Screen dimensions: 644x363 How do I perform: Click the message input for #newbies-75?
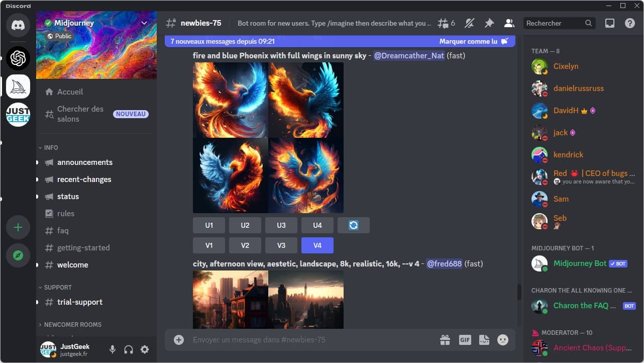pos(311,340)
